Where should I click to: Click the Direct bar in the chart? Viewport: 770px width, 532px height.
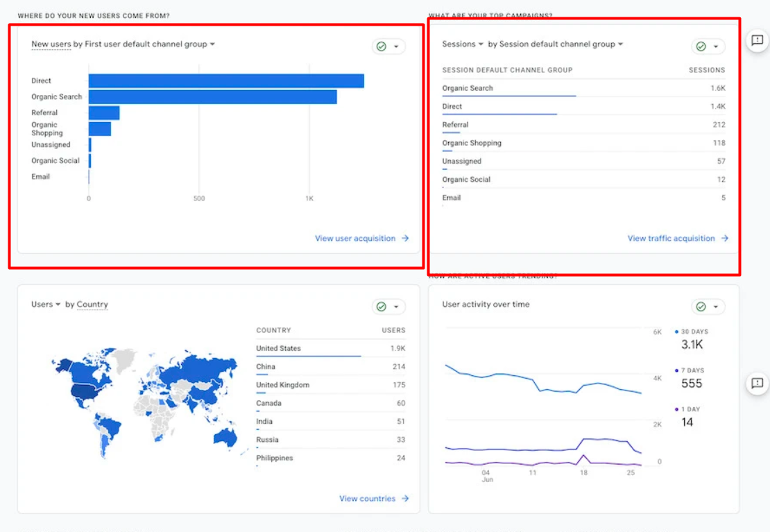226,81
